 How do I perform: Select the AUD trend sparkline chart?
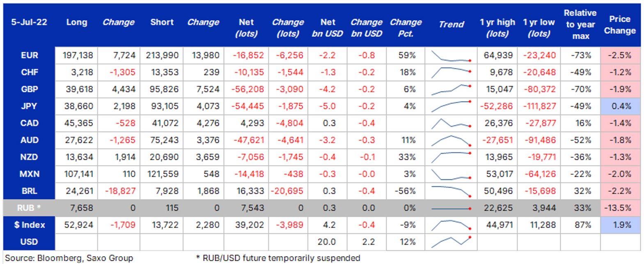[451, 140]
